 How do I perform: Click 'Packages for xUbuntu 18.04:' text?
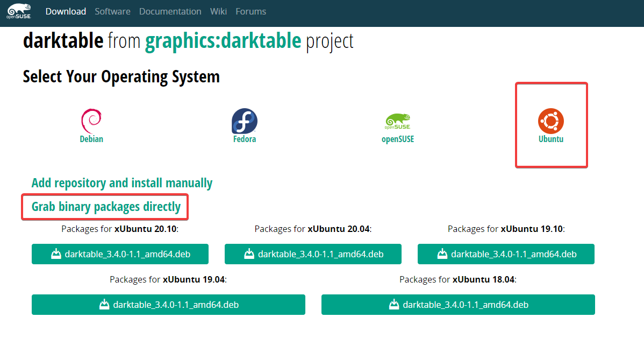point(458,280)
